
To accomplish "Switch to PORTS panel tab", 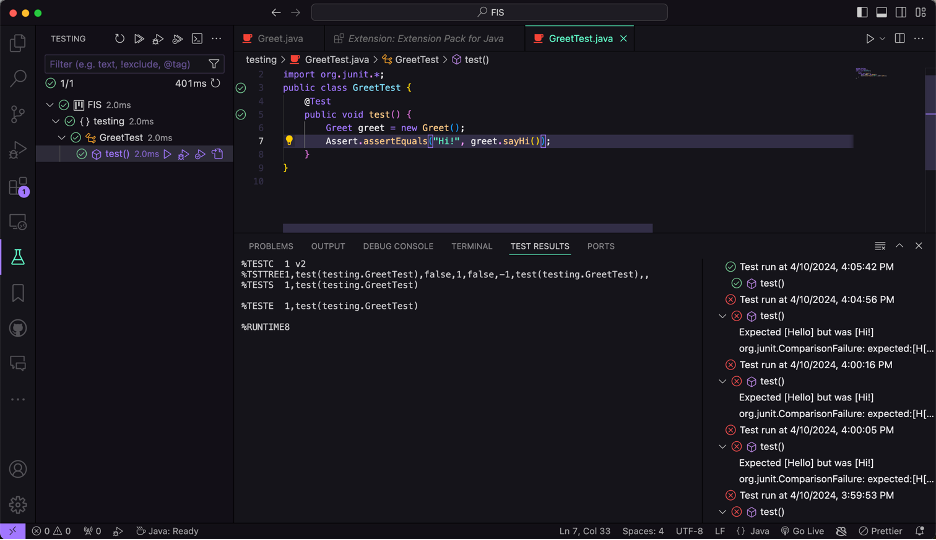I will pos(601,246).
